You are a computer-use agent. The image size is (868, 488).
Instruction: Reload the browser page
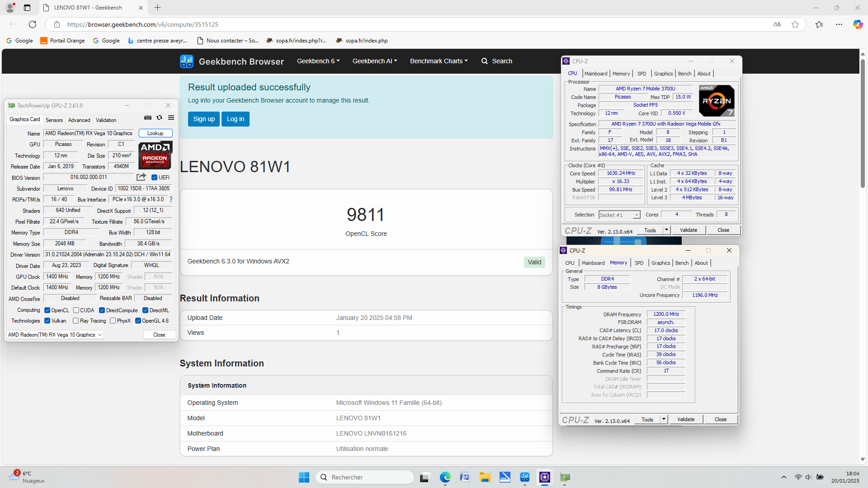pos(33,24)
